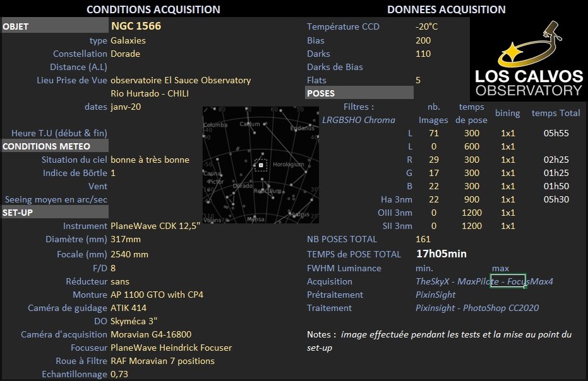Select the 'FWHM Luminance' label
The height and width of the screenshot is (381, 588).
(344, 268)
